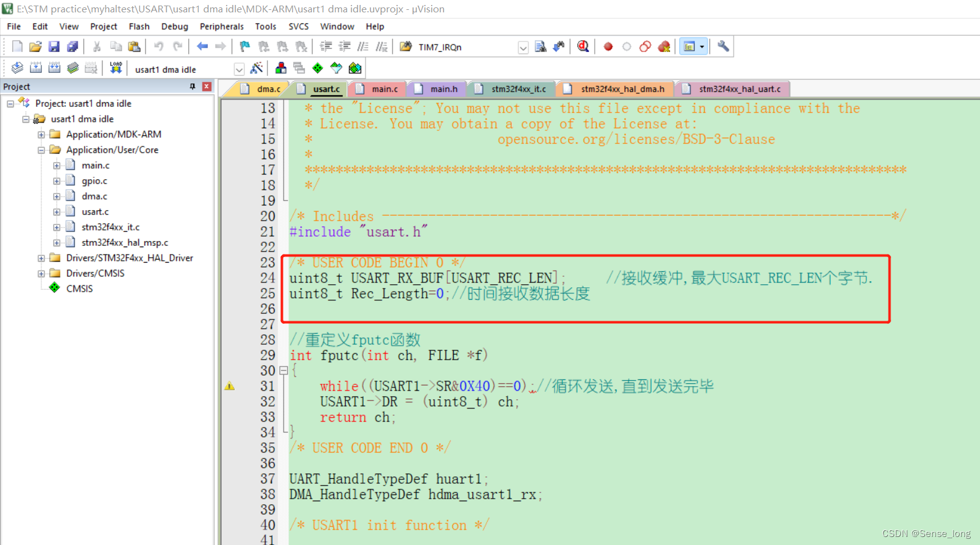This screenshot has height=545, width=980.
Task: Switch to the stm32f4xx_it.c tab
Action: click(x=513, y=89)
